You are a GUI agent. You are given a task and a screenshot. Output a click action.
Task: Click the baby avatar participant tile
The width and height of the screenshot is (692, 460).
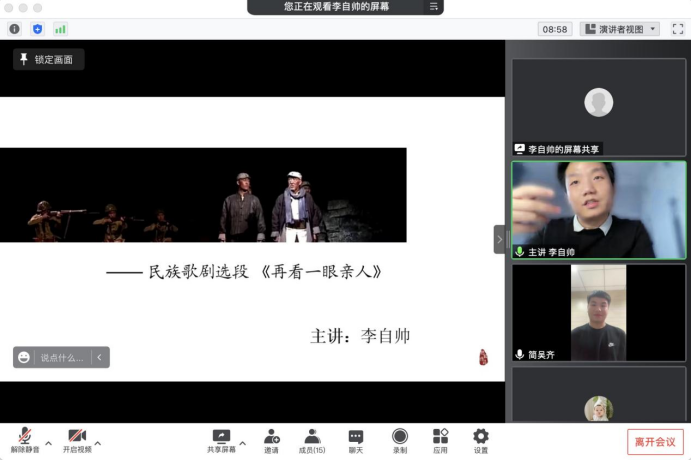(599, 395)
